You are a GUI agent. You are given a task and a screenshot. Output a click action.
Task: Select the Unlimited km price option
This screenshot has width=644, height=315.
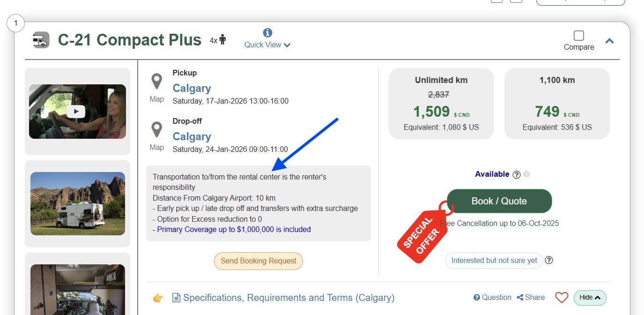click(x=441, y=104)
